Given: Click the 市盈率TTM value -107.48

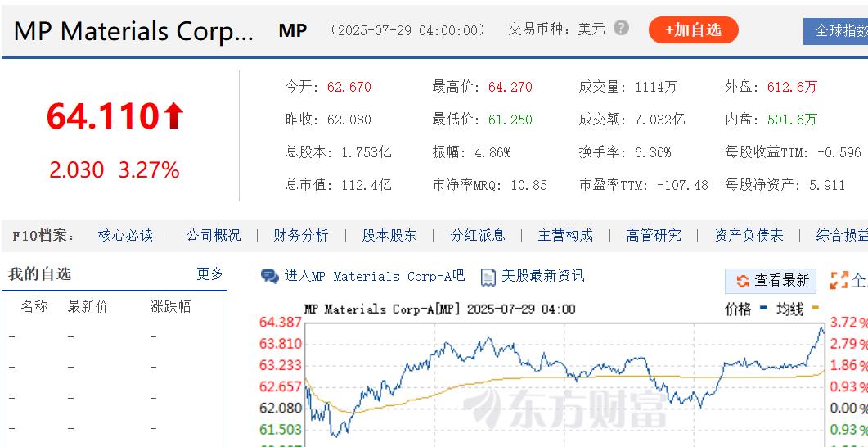Looking at the screenshot, I should click(682, 185).
